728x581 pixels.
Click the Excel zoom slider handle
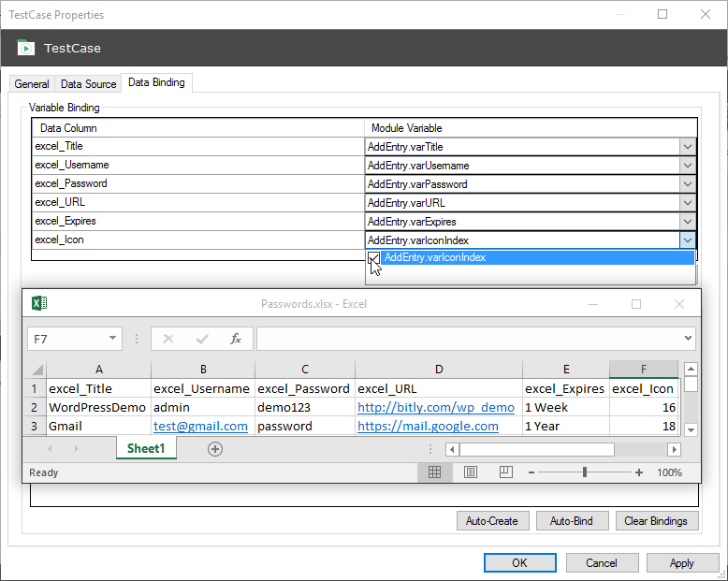pos(585,472)
